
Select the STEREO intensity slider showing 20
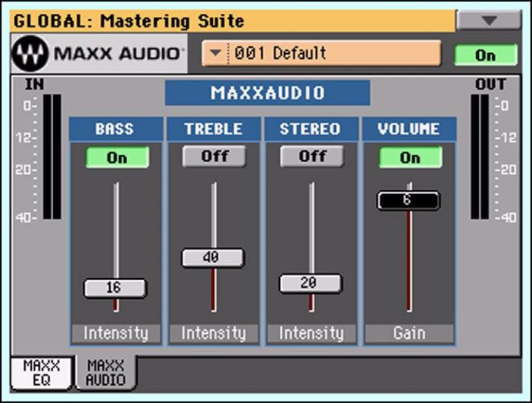click(x=310, y=283)
